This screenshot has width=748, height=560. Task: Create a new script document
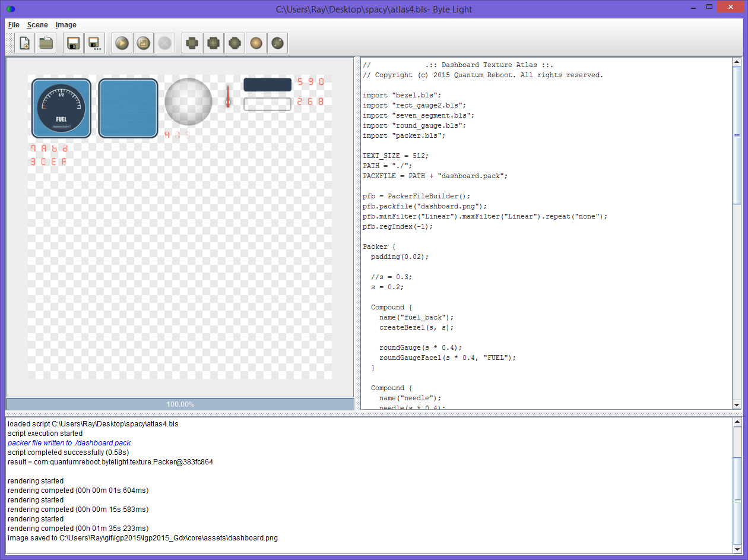point(25,43)
